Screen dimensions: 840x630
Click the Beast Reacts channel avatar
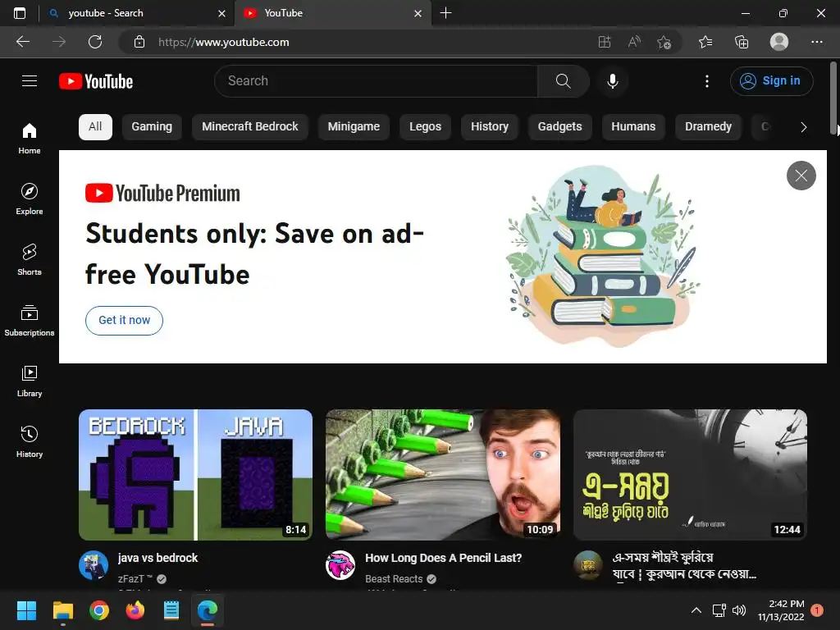340,565
